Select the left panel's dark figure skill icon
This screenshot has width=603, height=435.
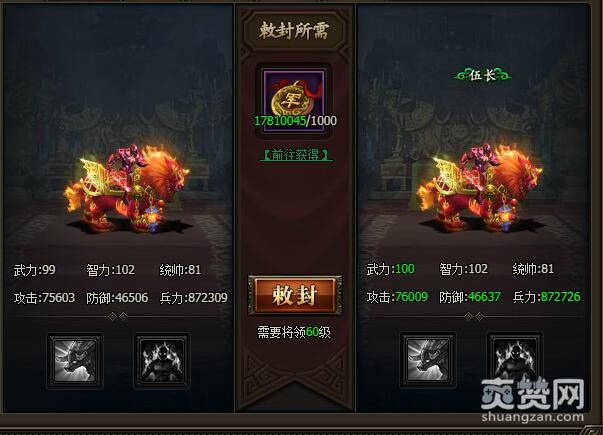pos(162,360)
